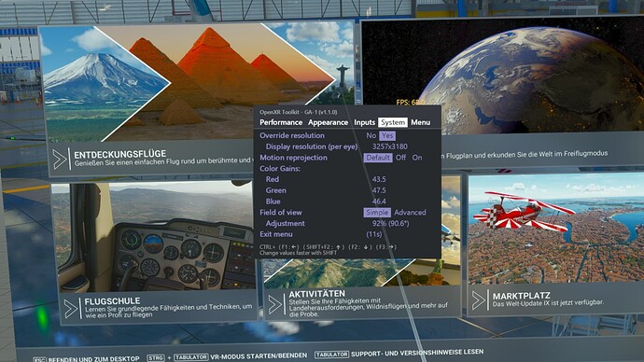
Task: Click the Motion reprojection label
Action: point(293,158)
